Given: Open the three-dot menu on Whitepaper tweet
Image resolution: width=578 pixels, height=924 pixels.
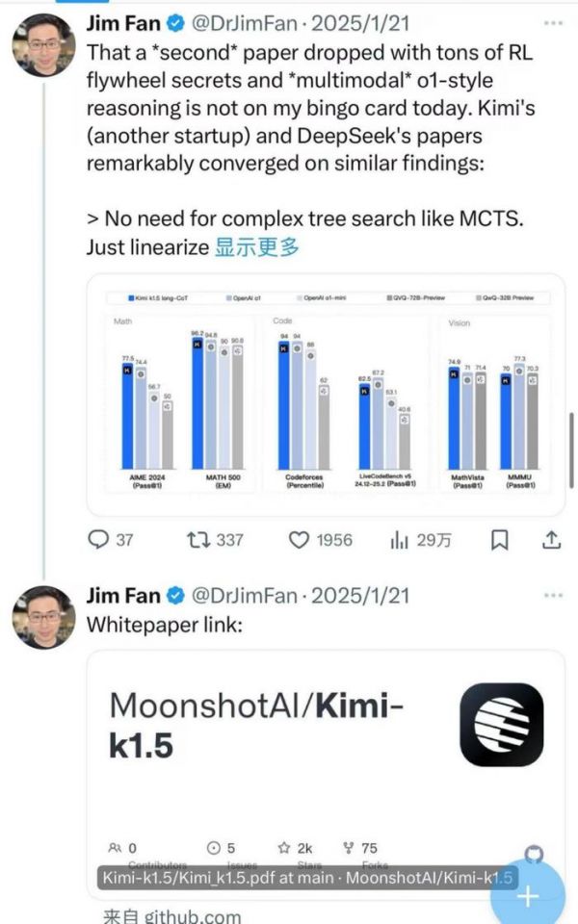Looking at the screenshot, I should pyautogui.click(x=552, y=595).
